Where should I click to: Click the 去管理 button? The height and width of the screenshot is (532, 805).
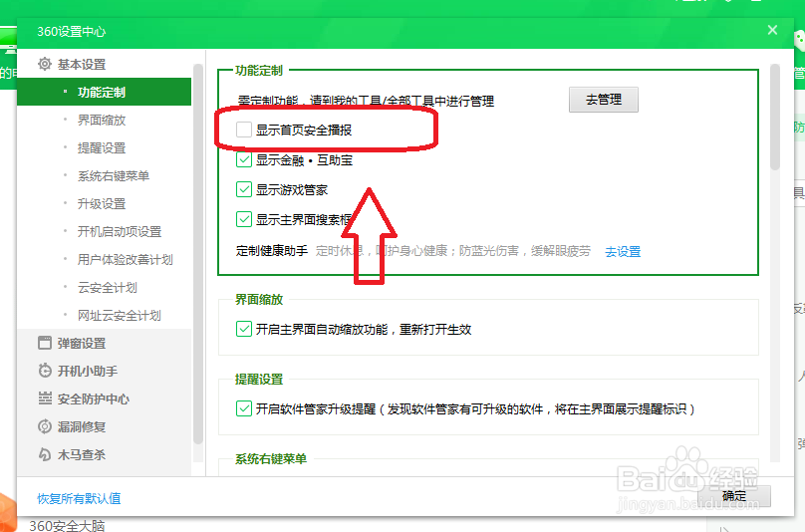click(603, 99)
